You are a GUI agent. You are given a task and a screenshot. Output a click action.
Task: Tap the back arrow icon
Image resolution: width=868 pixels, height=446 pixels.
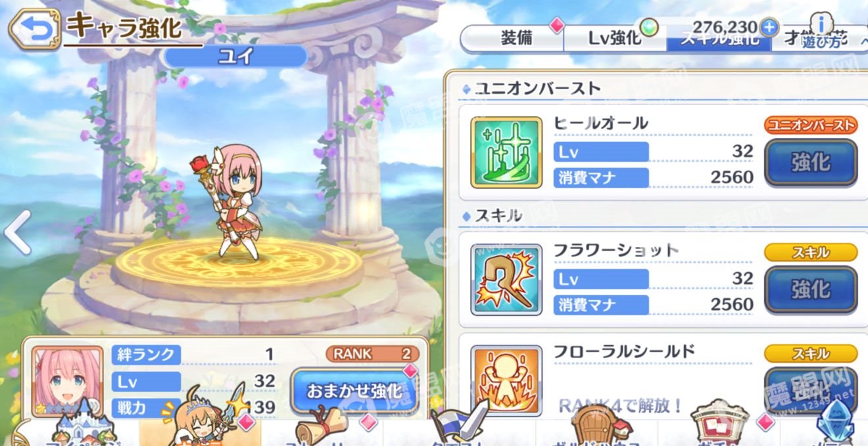[34, 30]
